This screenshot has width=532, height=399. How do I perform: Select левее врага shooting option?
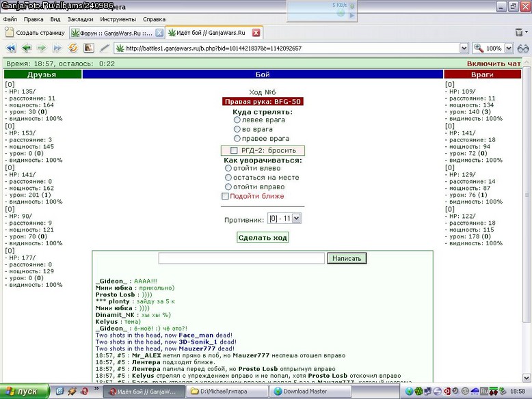click(x=237, y=120)
